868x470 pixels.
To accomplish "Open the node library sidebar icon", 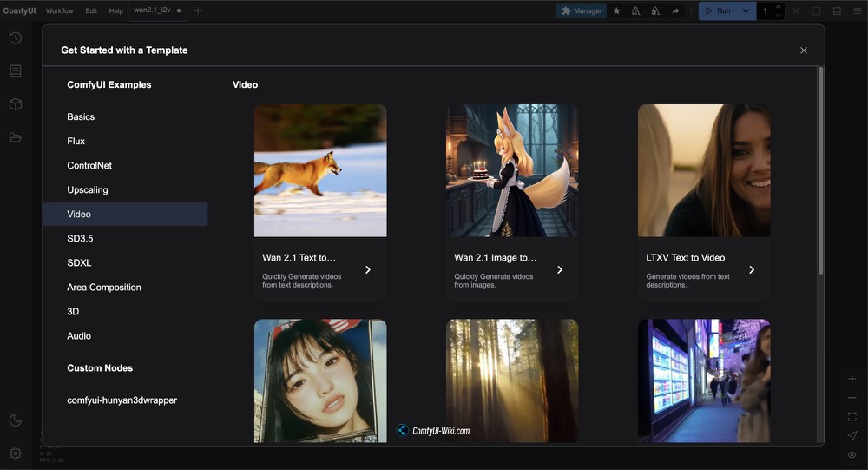I will click(15, 71).
